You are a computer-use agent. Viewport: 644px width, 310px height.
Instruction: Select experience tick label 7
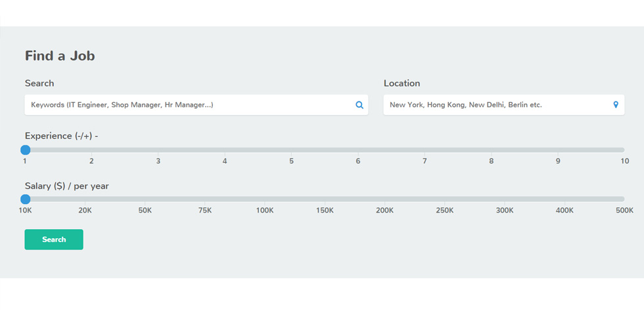coord(425,161)
